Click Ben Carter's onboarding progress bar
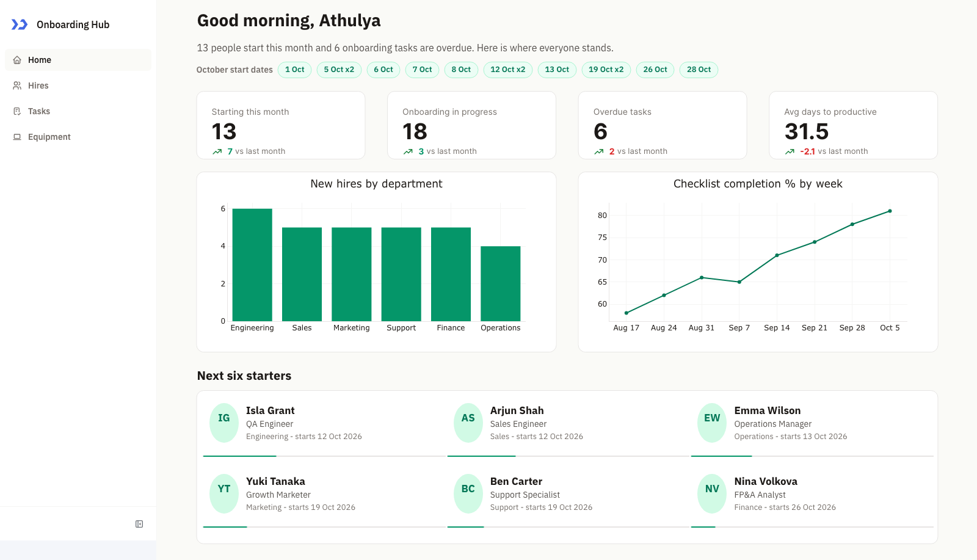 coord(568,526)
